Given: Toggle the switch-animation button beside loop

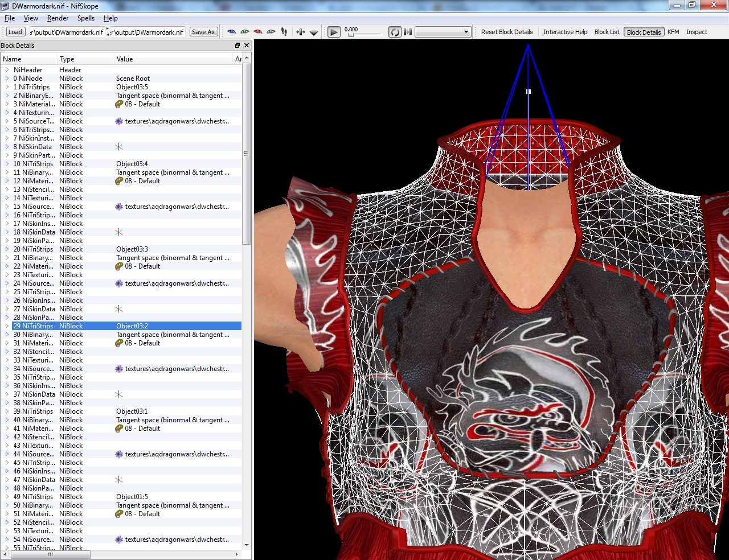Looking at the screenshot, I should click(x=408, y=32).
